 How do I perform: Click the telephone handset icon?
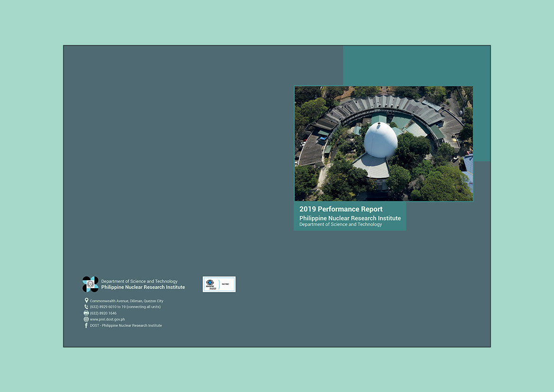tap(86, 307)
